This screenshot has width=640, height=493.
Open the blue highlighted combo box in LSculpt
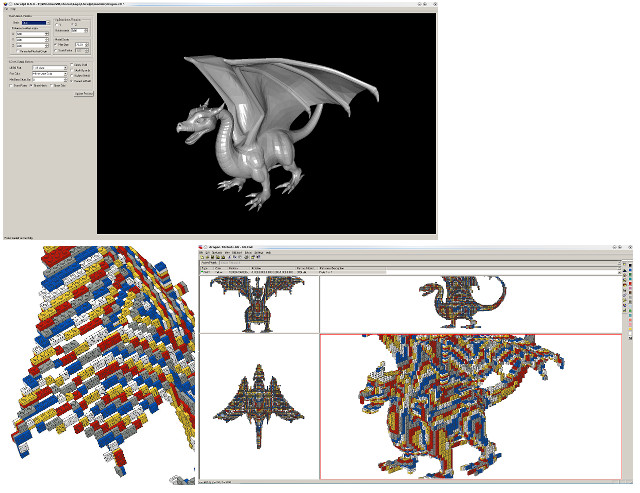pyautogui.click(x=36, y=23)
